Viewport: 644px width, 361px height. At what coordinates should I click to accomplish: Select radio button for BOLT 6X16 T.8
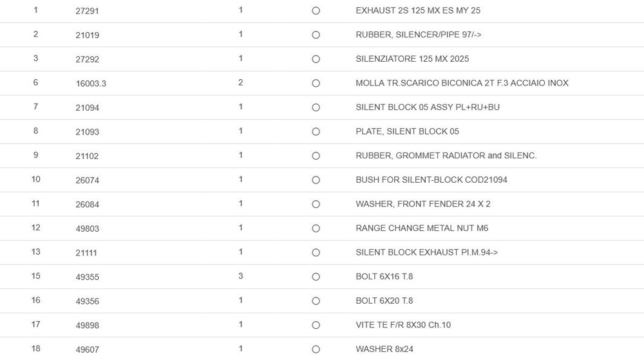tap(316, 277)
